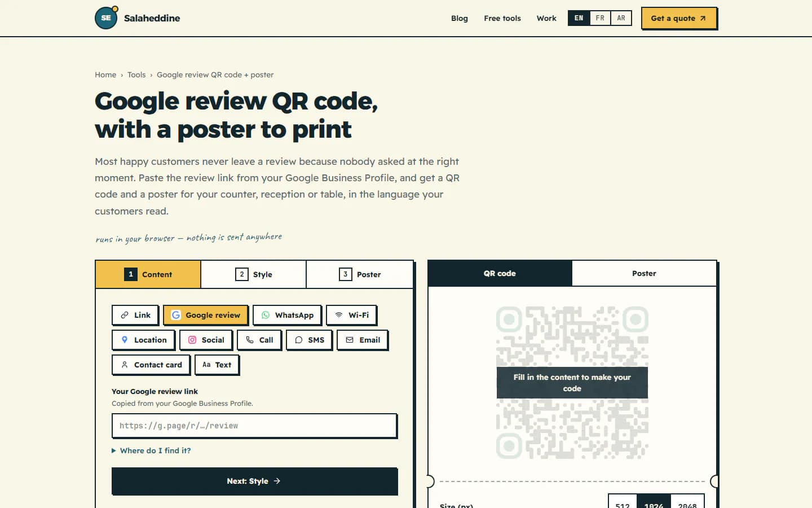
Task: Open the Poster step tab
Action: [x=360, y=274]
